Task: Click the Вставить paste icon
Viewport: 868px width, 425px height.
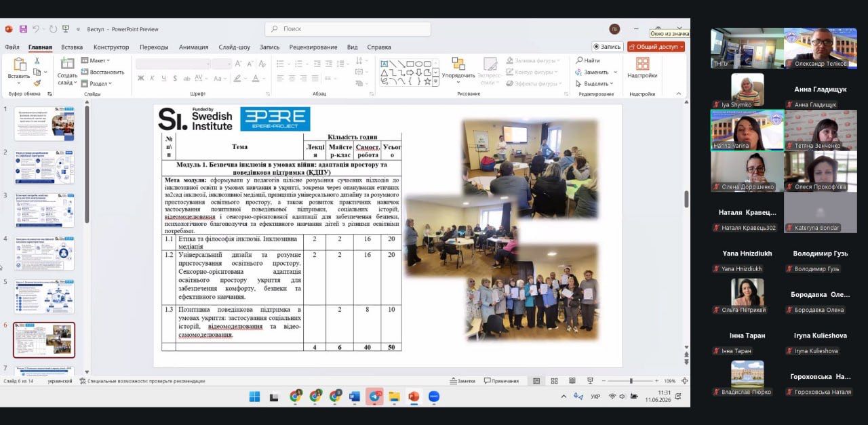Action: click(x=19, y=65)
